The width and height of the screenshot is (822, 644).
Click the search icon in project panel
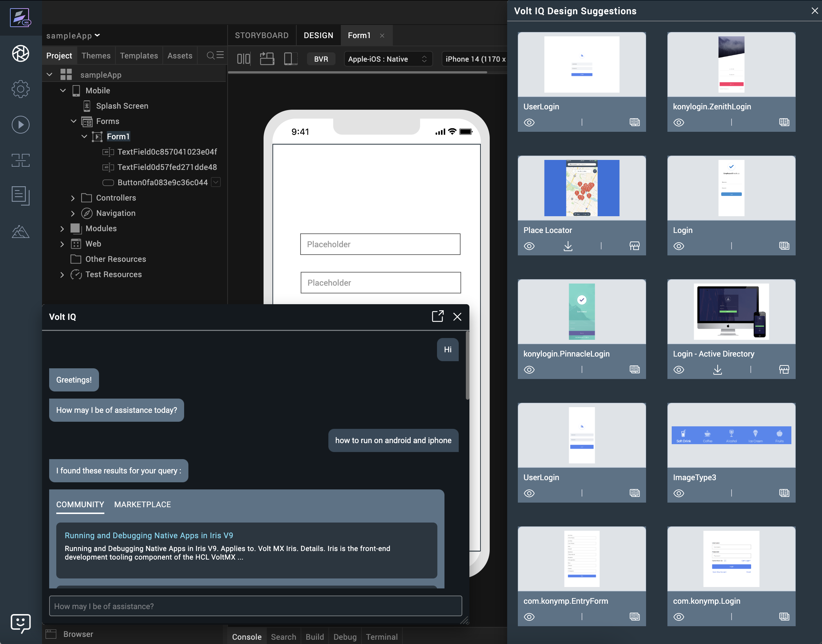tap(211, 56)
